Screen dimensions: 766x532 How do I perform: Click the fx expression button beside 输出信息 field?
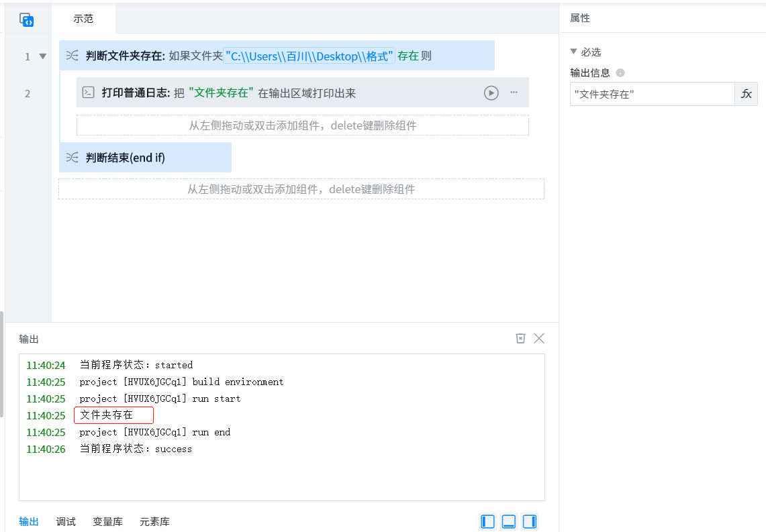746,94
